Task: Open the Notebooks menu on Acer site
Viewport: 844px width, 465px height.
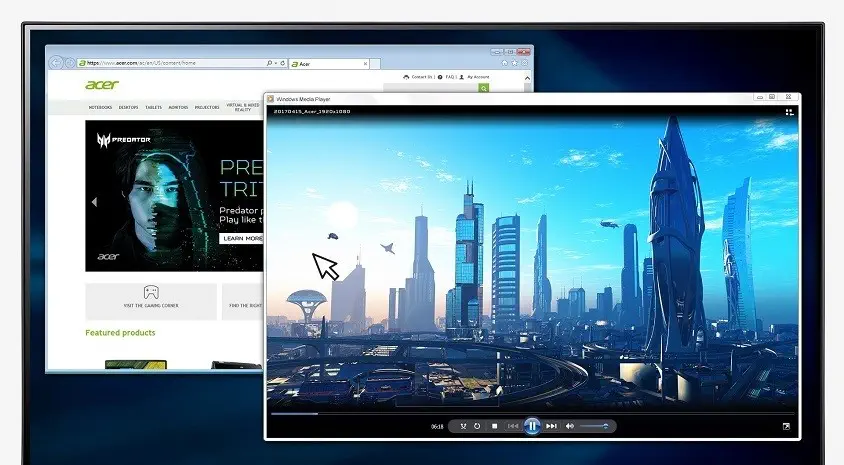Action: click(101, 107)
